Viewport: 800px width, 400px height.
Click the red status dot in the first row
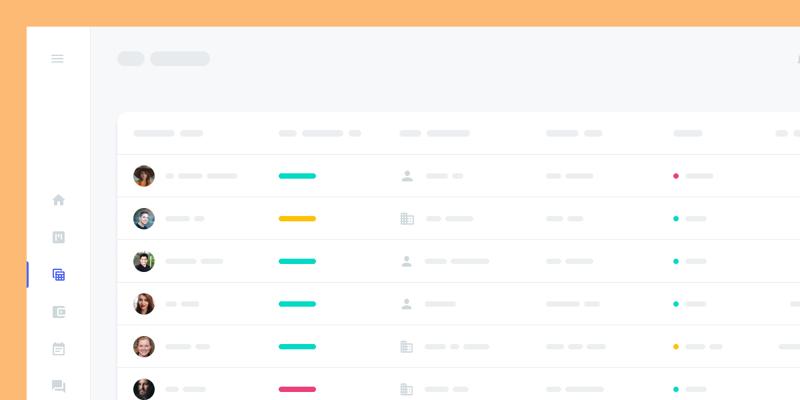click(676, 176)
